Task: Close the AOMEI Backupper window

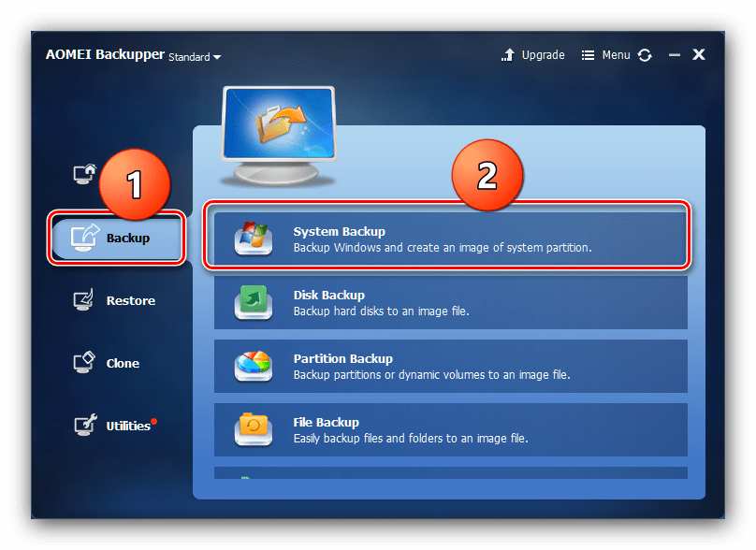Action: 699,55
